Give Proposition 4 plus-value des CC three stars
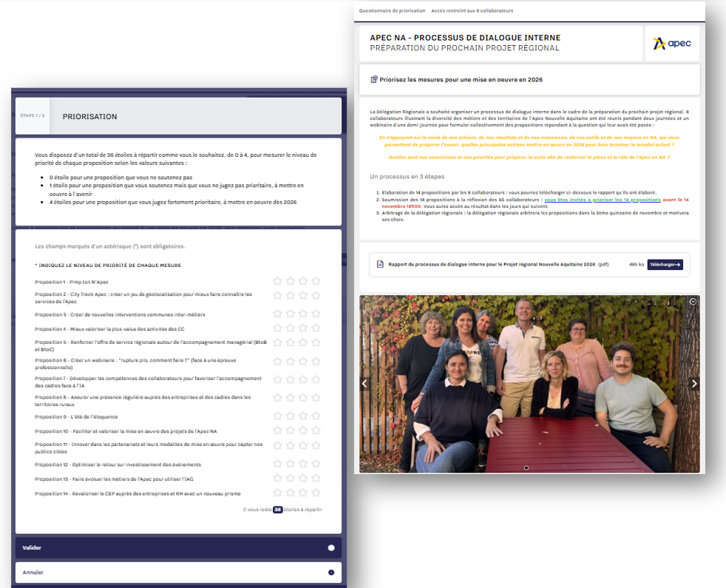Screen dimensions: 726x588 303,328
